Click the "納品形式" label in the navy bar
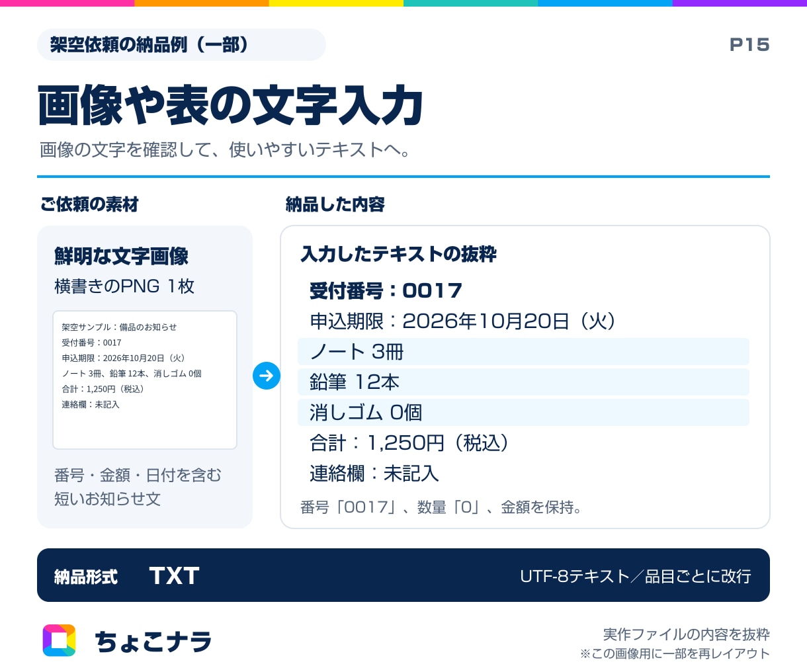 tap(86, 577)
